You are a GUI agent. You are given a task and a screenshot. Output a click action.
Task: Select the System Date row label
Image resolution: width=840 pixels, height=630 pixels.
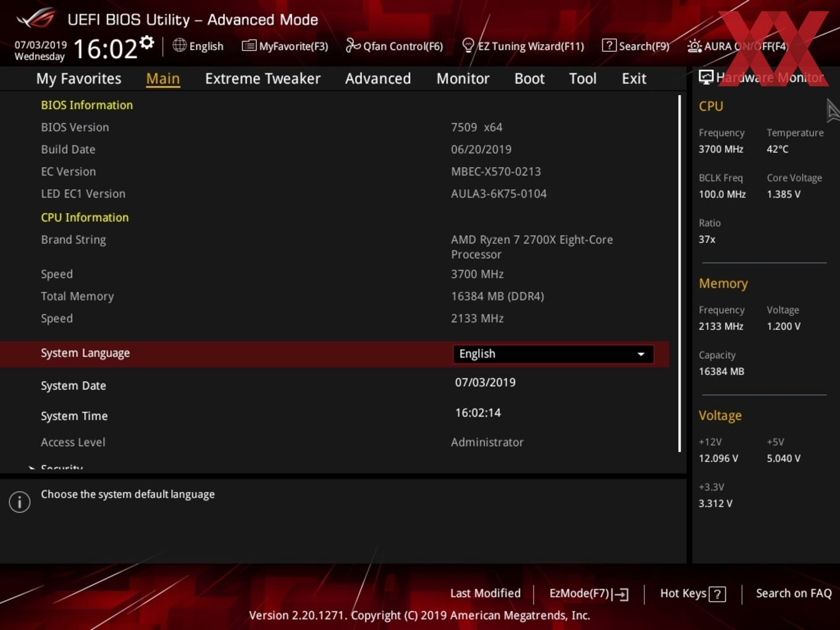point(73,385)
